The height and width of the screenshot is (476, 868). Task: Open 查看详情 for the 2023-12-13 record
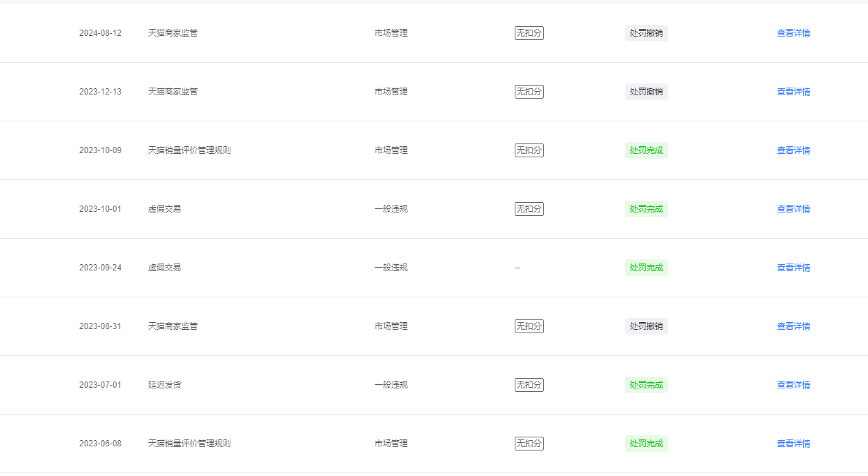click(x=793, y=92)
